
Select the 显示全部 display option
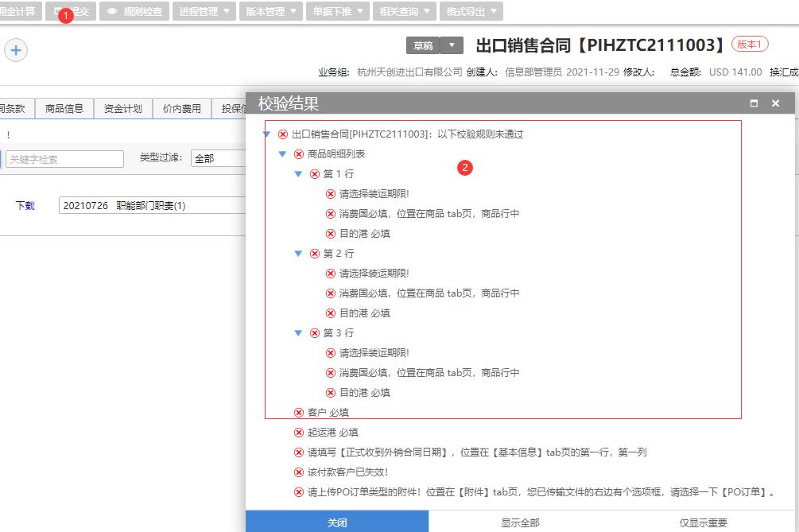click(521, 522)
